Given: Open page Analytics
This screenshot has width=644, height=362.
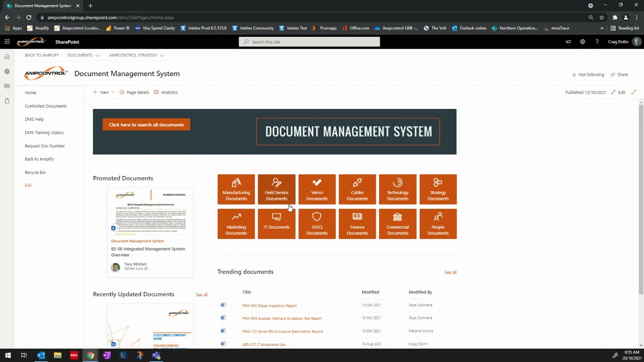Looking at the screenshot, I should (x=166, y=92).
